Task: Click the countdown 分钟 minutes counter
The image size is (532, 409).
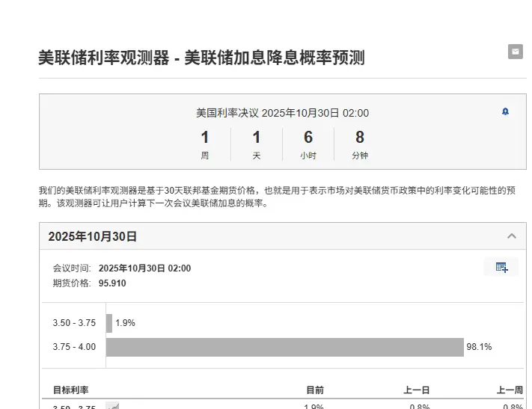Action: click(360, 144)
